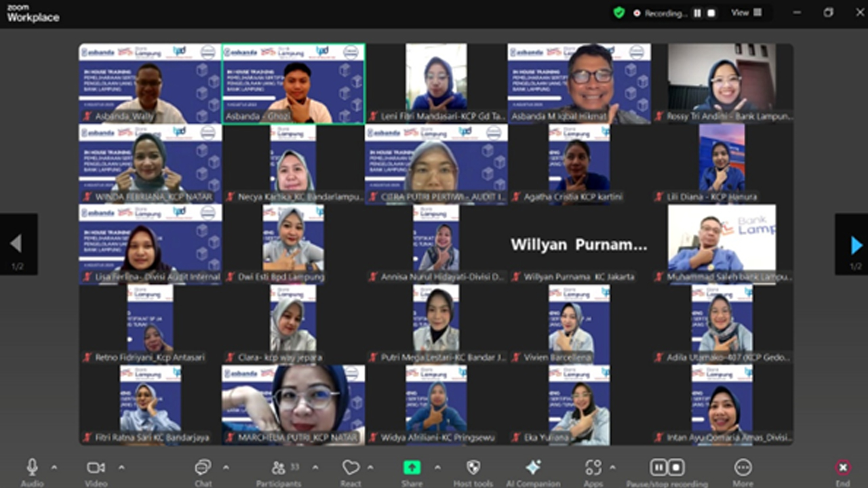The height and width of the screenshot is (488, 868).
Task: Mute the microphone
Action: point(31,466)
